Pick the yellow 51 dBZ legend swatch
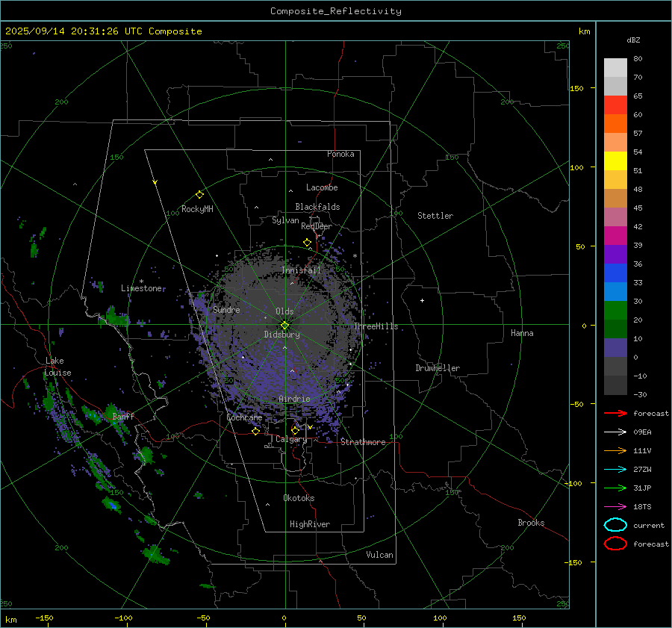This screenshot has width=672, height=628. 615,161
